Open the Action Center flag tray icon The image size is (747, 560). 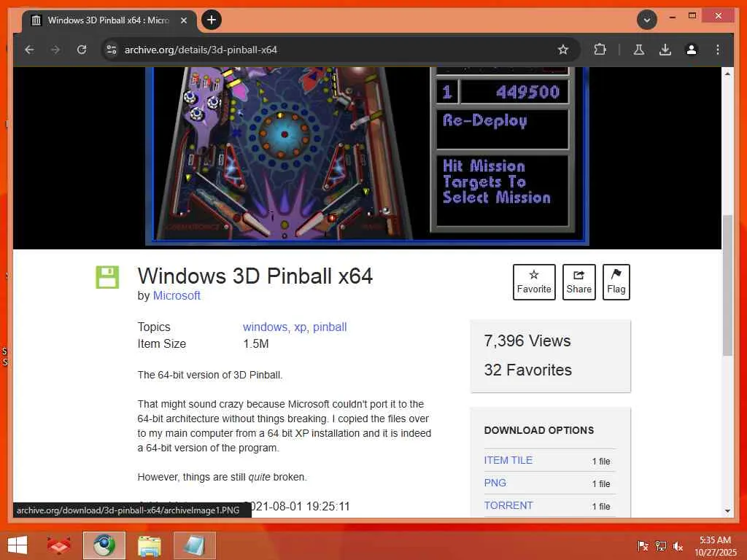coord(642,545)
